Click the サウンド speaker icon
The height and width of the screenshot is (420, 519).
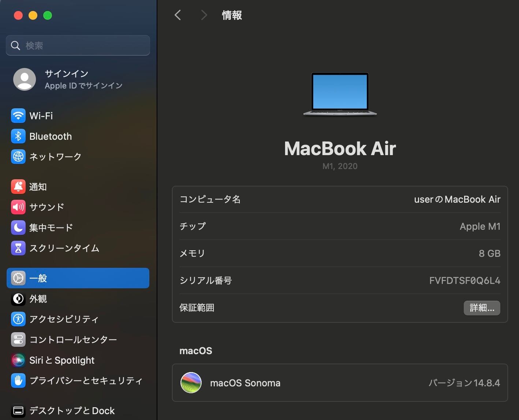[18, 207]
